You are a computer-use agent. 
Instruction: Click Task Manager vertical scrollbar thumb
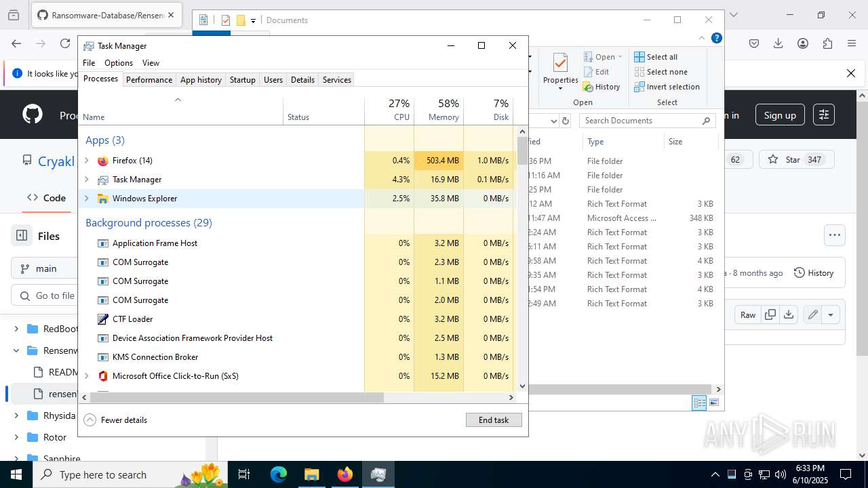click(x=522, y=151)
